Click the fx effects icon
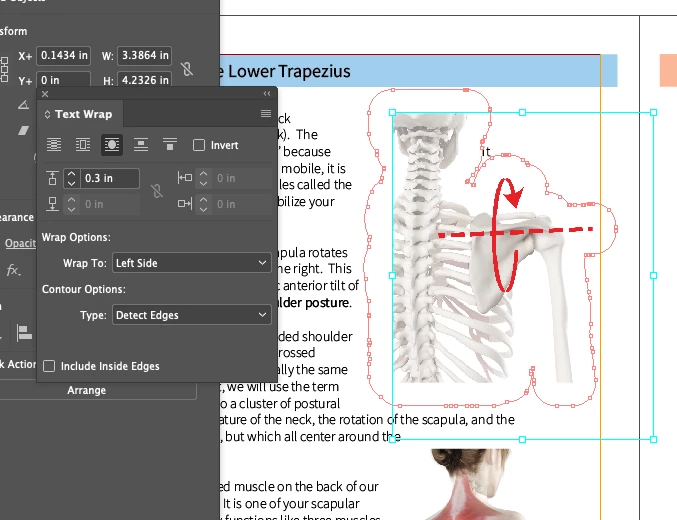This screenshot has height=520, width=677. [x=13, y=270]
